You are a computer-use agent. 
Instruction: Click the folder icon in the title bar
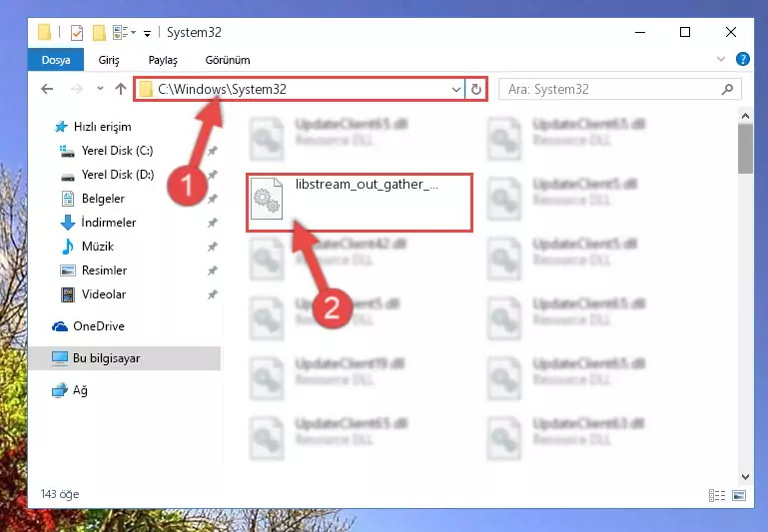point(44,32)
